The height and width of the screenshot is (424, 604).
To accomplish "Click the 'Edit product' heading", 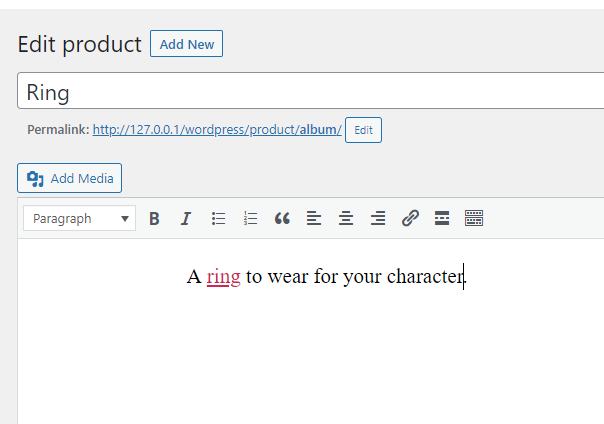I will (80, 44).
